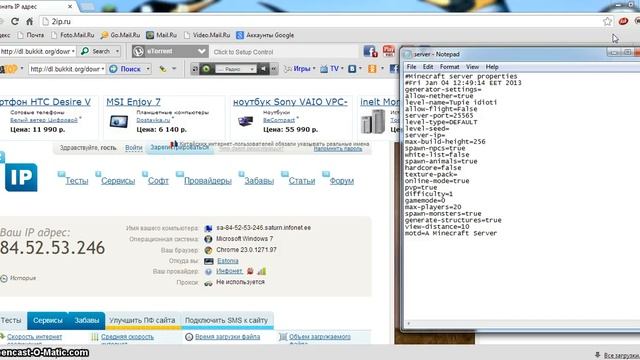Open the TV toolbar menu
Screen dimensions: 640x360
click(x=332, y=69)
